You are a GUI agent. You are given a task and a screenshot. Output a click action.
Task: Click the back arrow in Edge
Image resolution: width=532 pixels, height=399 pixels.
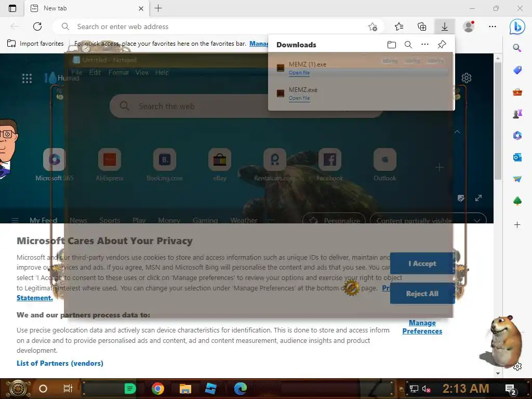15,26
